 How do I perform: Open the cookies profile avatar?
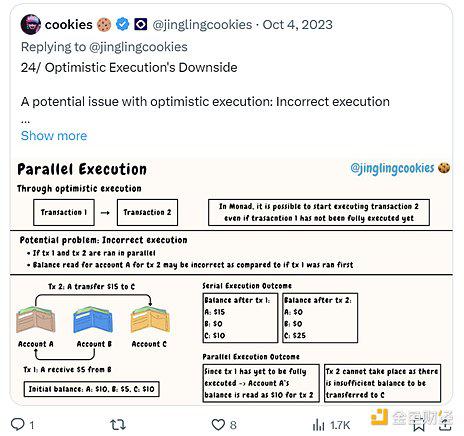click(31, 24)
